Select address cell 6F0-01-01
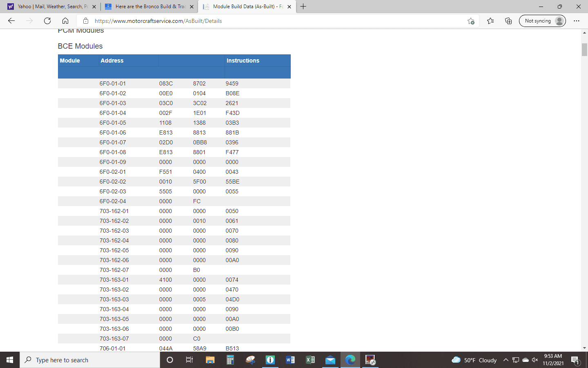The height and width of the screenshot is (368, 588). pyautogui.click(x=113, y=83)
